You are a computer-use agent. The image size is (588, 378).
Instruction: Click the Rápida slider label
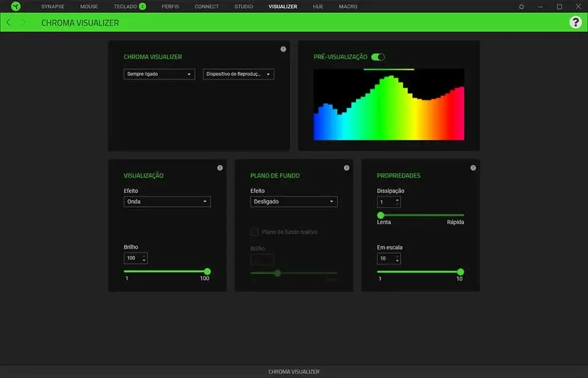coord(455,222)
